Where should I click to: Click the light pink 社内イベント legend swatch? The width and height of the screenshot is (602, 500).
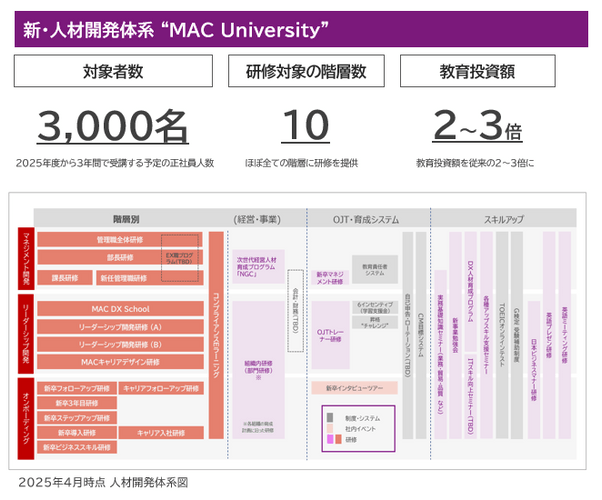(330, 428)
